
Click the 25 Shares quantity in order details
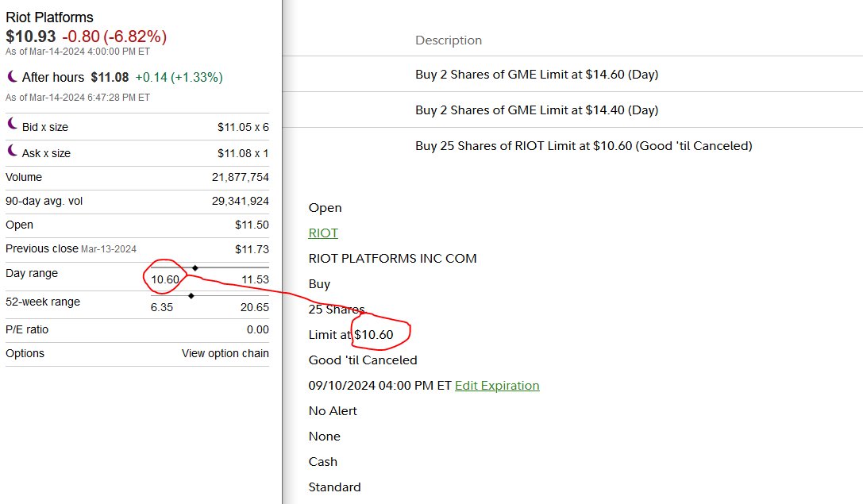pyautogui.click(x=337, y=310)
